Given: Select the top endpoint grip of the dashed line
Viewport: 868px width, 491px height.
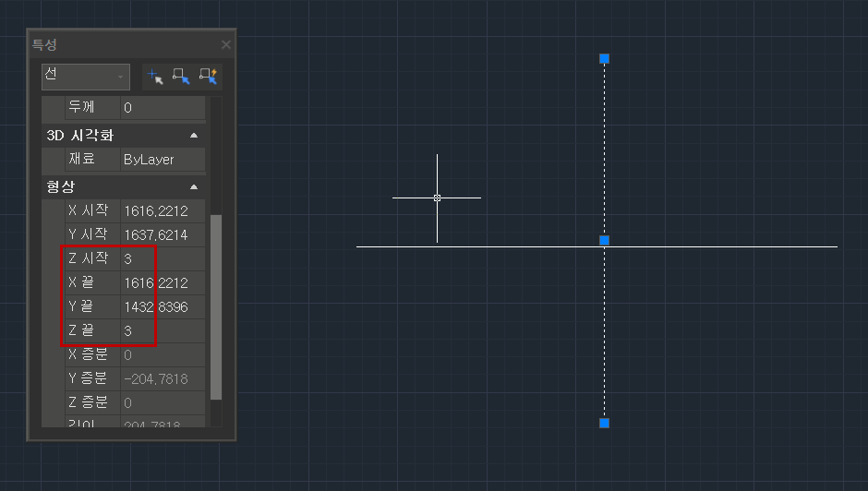Looking at the screenshot, I should 605,59.
